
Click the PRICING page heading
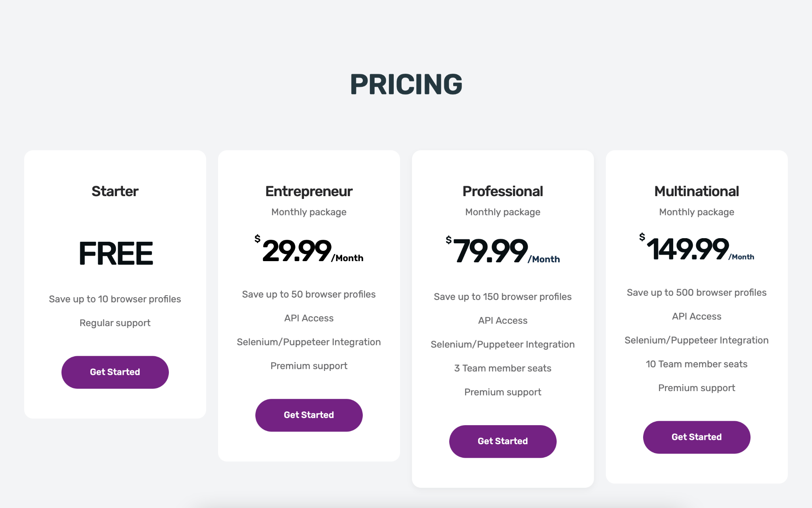click(x=406, y=84)
